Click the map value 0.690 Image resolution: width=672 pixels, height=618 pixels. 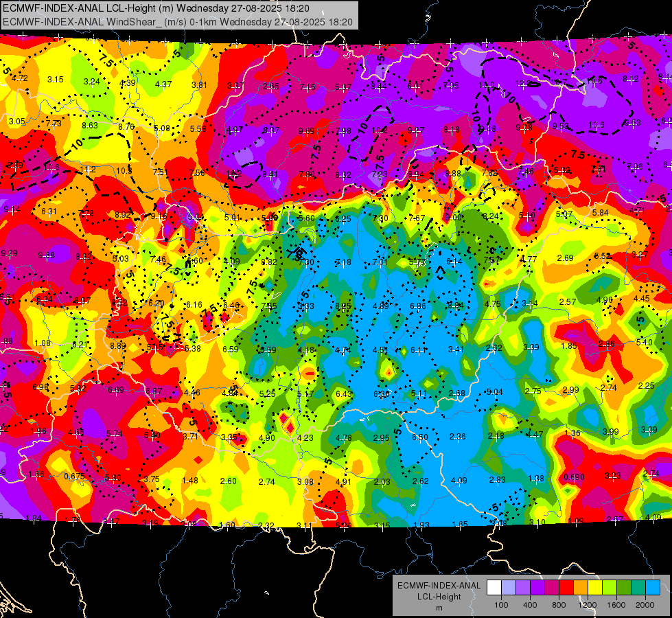pyautogui.click(x=574, y=477)
